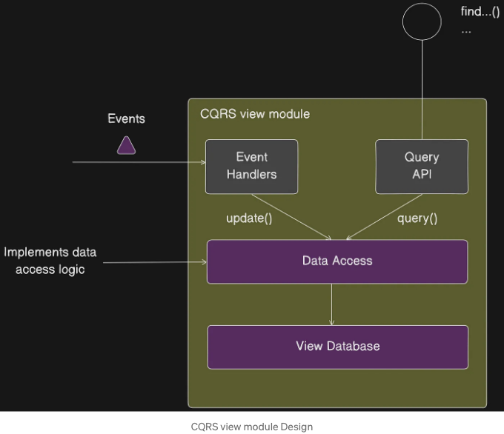Select the Event Handlers box
Screen dimensions: 504x434
tap(252, 167)
